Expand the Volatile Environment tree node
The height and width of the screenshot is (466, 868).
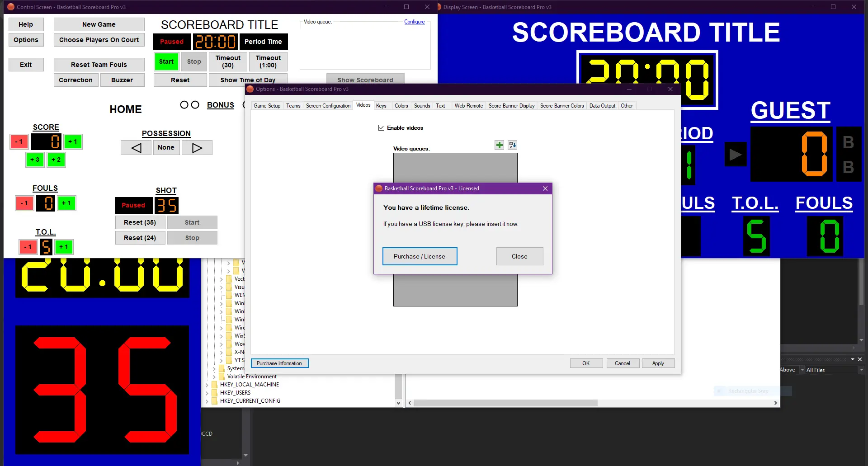(x=214, y=377)
